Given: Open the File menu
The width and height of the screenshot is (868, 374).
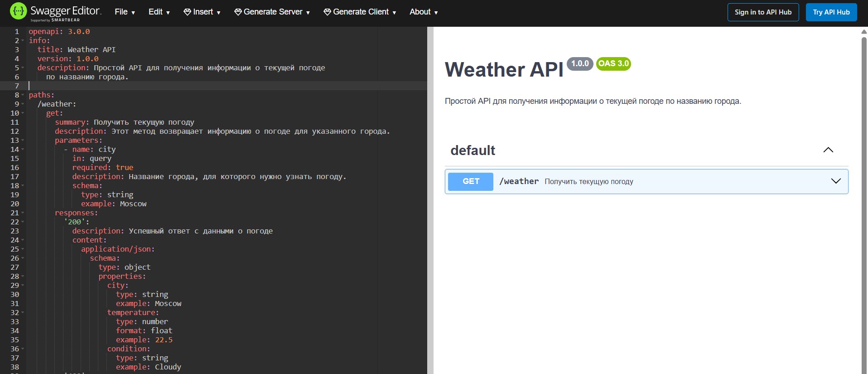Looking at the screenshot, I should click(x=125, y=12).
